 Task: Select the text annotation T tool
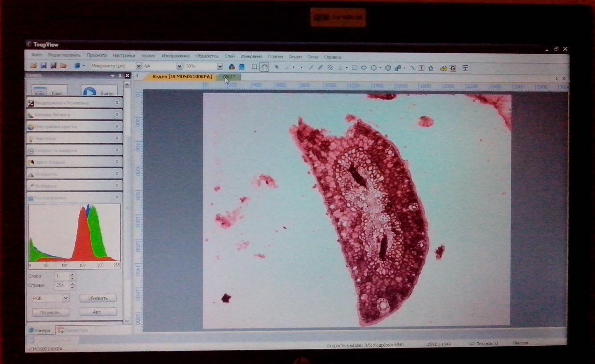point(421,68)
